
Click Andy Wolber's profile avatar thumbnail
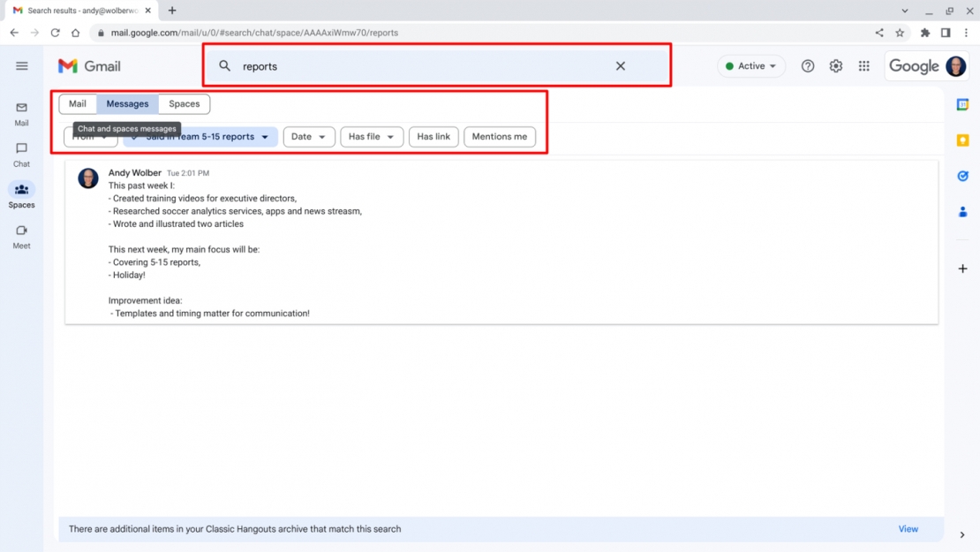(x=87, y=178)
